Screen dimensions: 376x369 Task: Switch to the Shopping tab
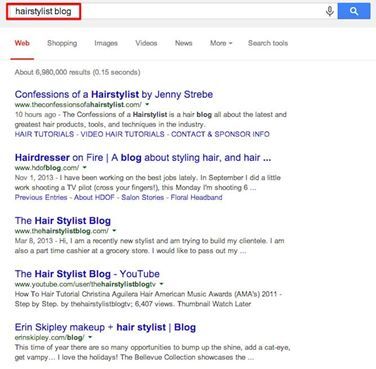pos(62,43)
